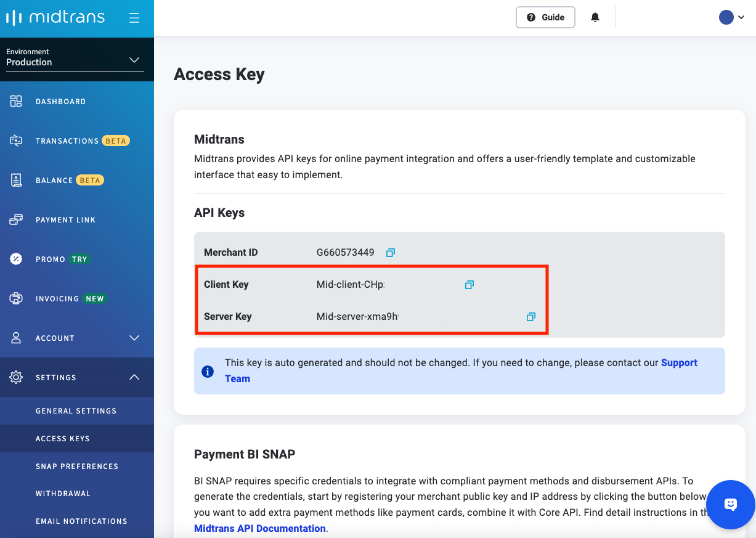
Task: Click the Dashboard sidebar icon
Action: pos(16,101)
